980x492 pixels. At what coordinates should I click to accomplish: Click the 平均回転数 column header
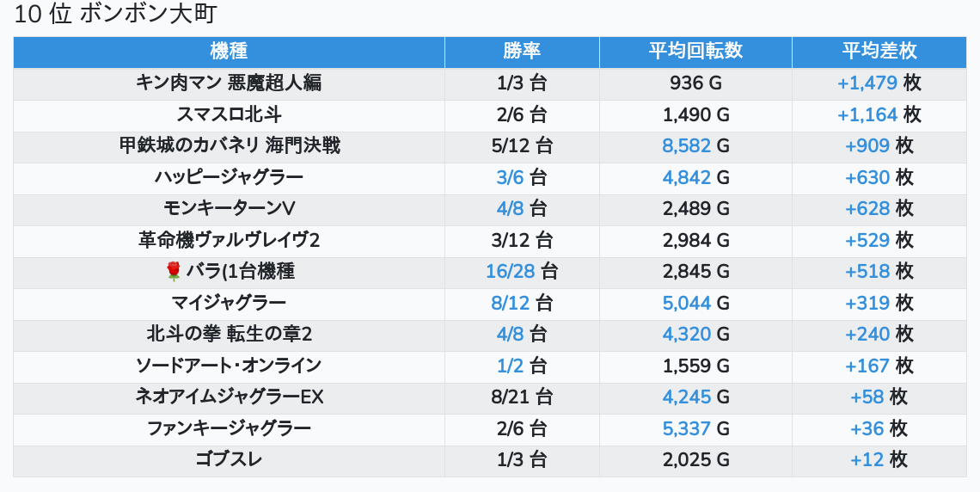coord(695,51)
